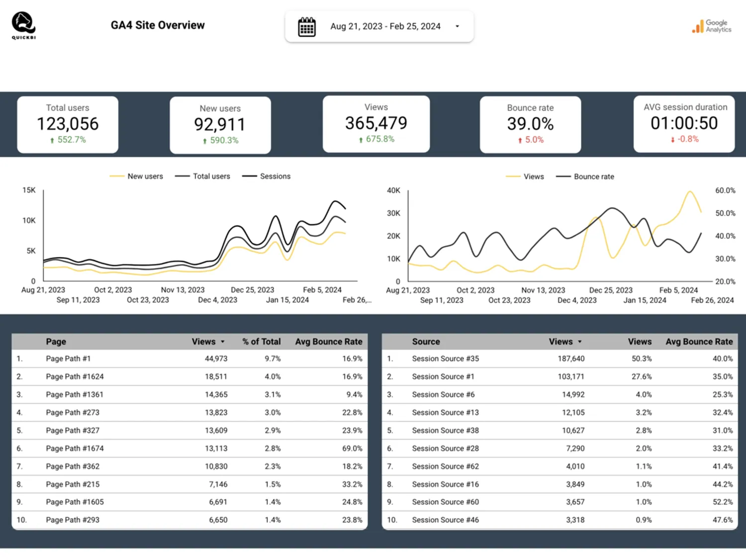Screen dimensions: 746x560
Task: Click the % of Total column header
Action: pyautogui.click(x=261, y=342)
